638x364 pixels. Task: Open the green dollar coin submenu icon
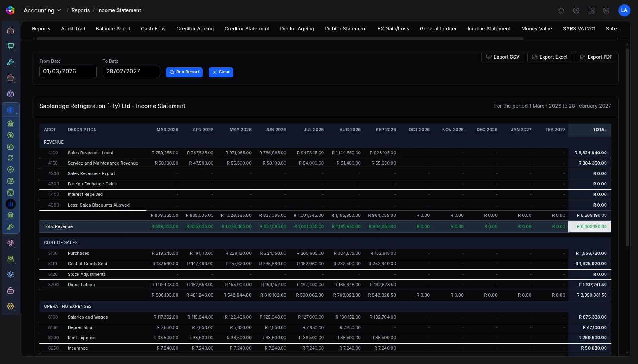10,135
